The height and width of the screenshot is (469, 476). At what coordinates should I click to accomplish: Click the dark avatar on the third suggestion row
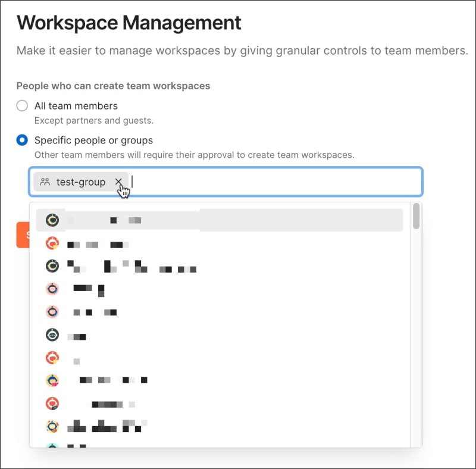[x=53, y=266]
